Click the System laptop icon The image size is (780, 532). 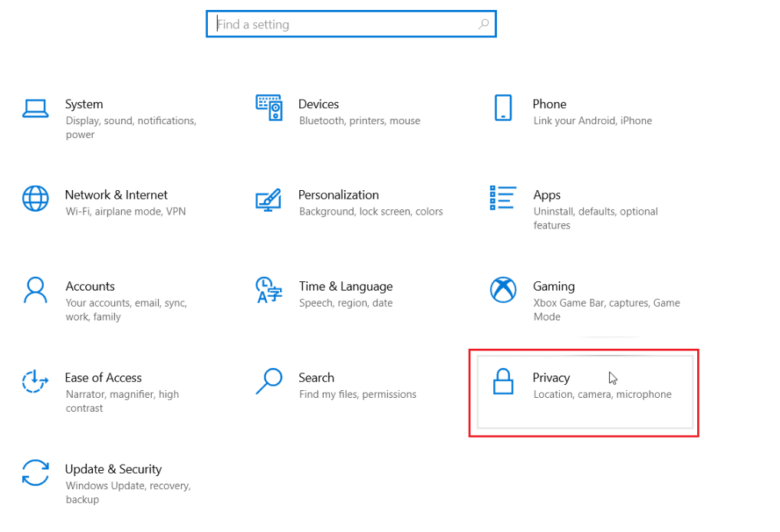tap(35, 108)
